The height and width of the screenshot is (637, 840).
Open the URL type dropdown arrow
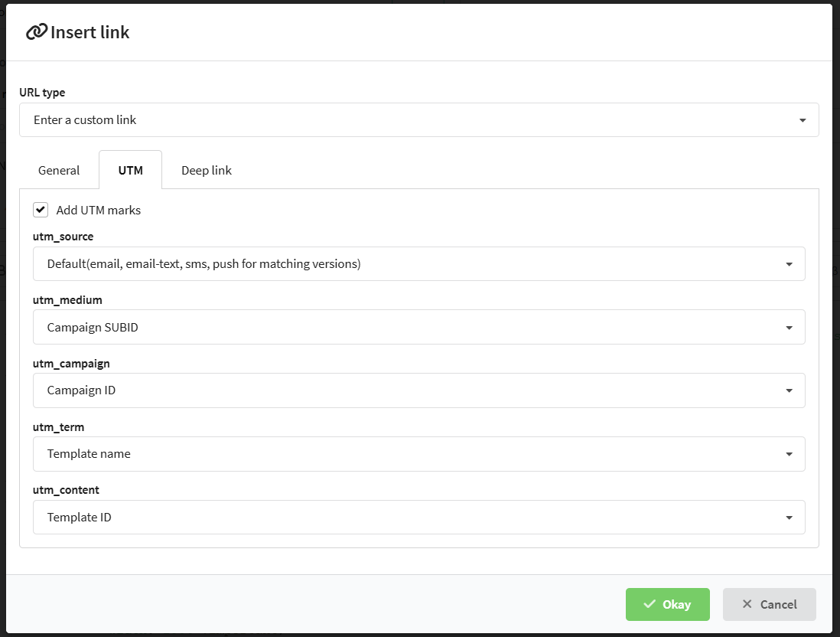[803, 120]
